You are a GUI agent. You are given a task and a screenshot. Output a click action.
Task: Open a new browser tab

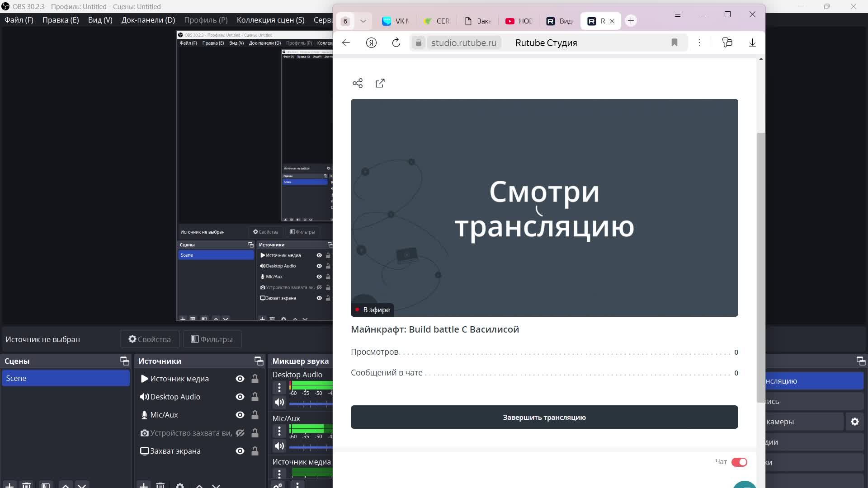pyautogui.click(x=631, y=21)
